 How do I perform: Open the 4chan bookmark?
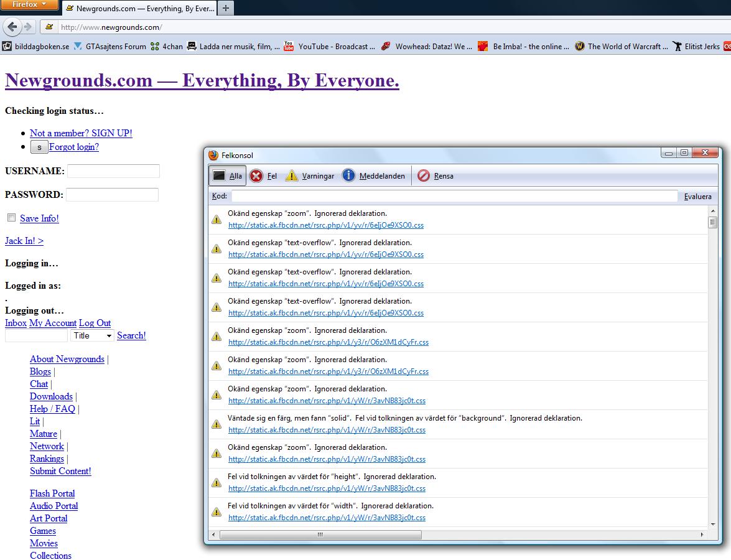(167, 46)
